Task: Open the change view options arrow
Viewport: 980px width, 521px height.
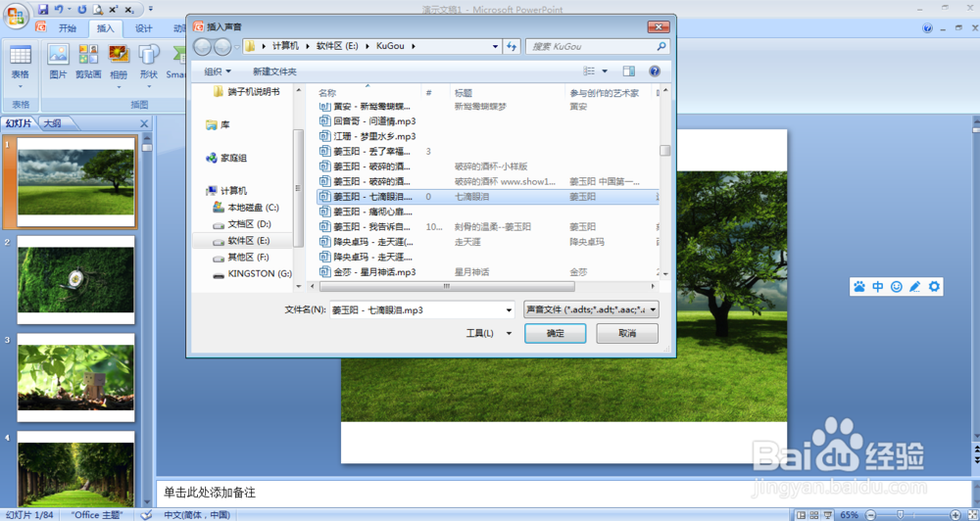Action: pos(605,71)
